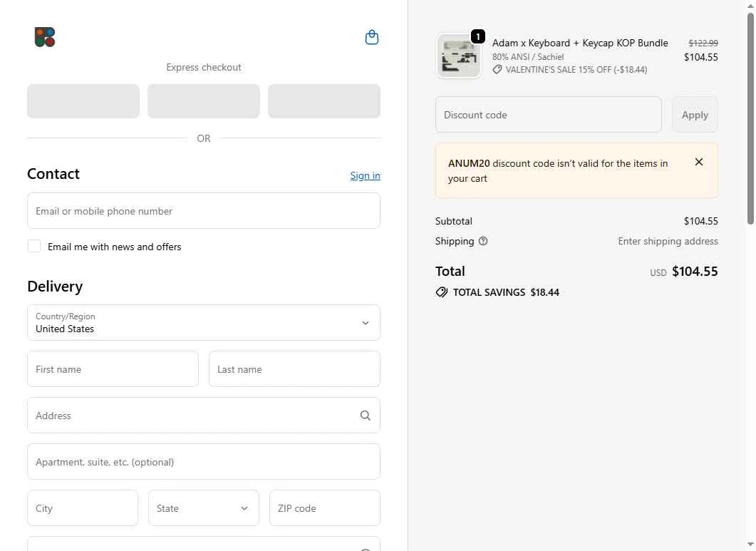Focus the Discount code field

(549, 115)
